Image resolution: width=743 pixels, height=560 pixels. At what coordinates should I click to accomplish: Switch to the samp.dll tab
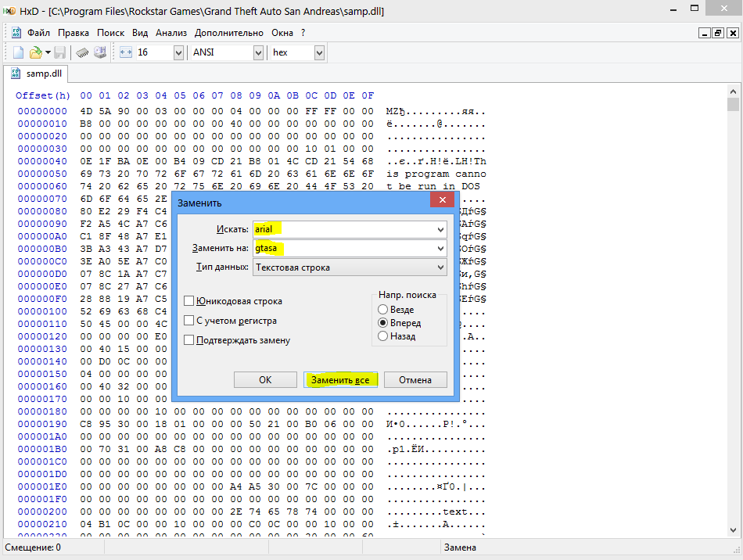click(x=36, y=74)
